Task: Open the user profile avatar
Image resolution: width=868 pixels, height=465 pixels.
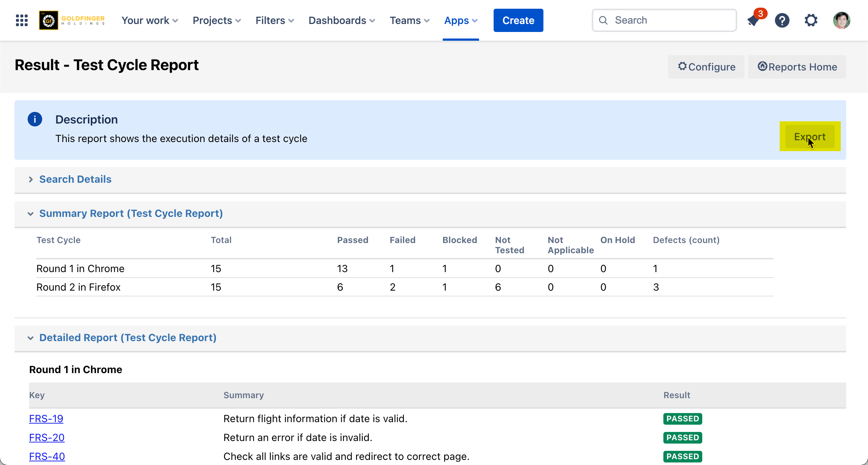Action: click(x=841, y=20)
